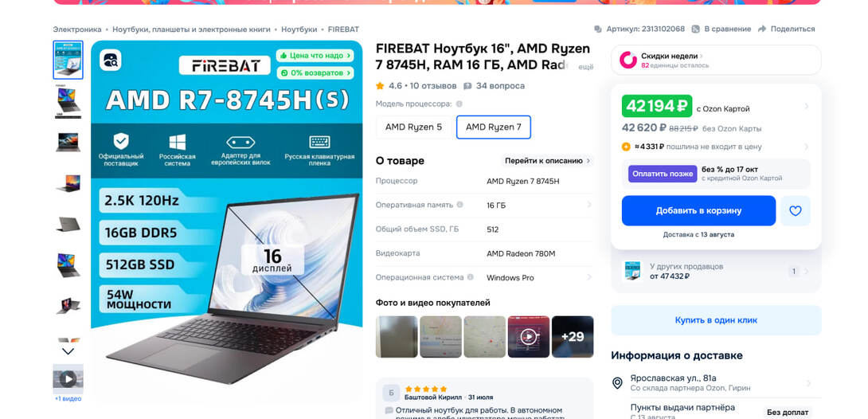Click the visual search icon on product image
The image size is (868, 419).
point(111,60)
